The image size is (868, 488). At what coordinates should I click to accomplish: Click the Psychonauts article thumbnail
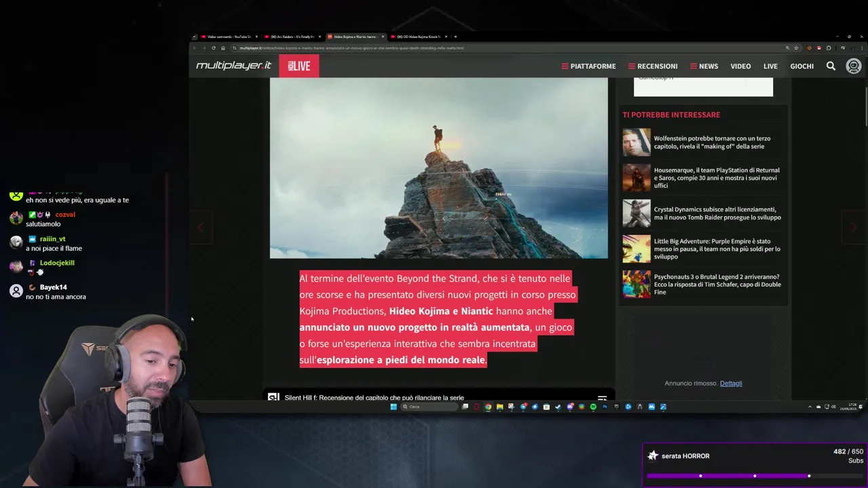[636, 284]
